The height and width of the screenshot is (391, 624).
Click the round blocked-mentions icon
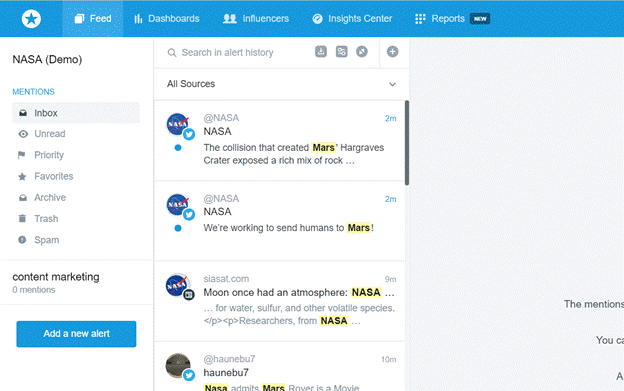[362, 52]
